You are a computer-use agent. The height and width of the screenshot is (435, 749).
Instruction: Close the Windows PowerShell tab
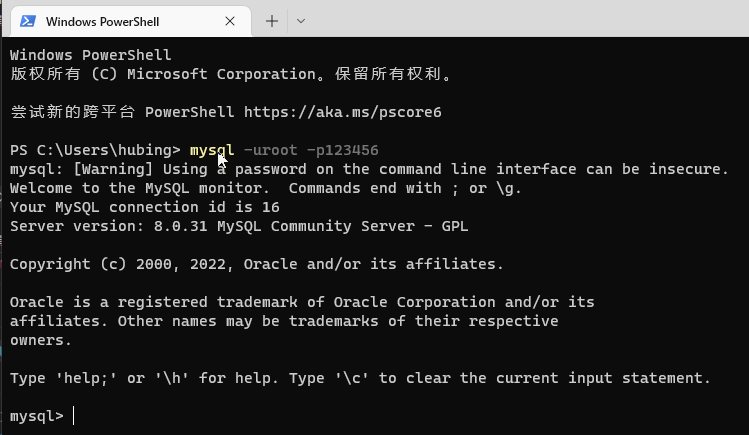coord(231,21)
